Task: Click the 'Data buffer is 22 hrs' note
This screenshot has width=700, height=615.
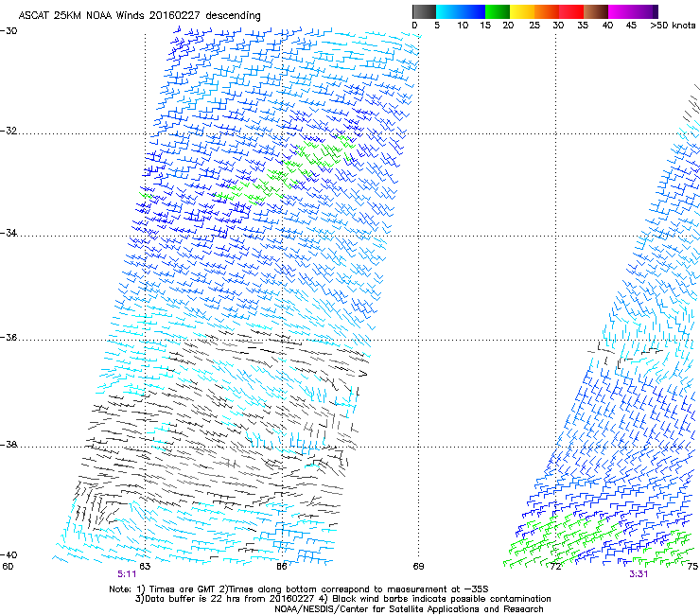Action: (x=189, y=599)
